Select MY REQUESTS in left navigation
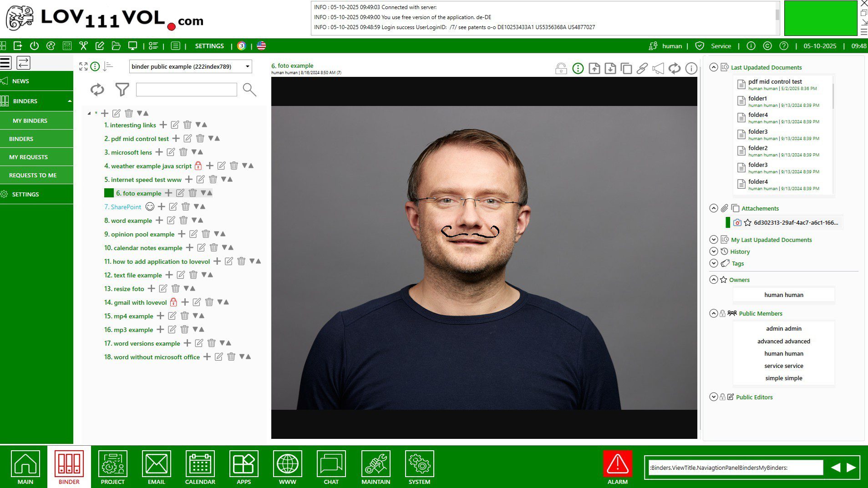Viewport: 868px width, 488px height. (28, 157)
